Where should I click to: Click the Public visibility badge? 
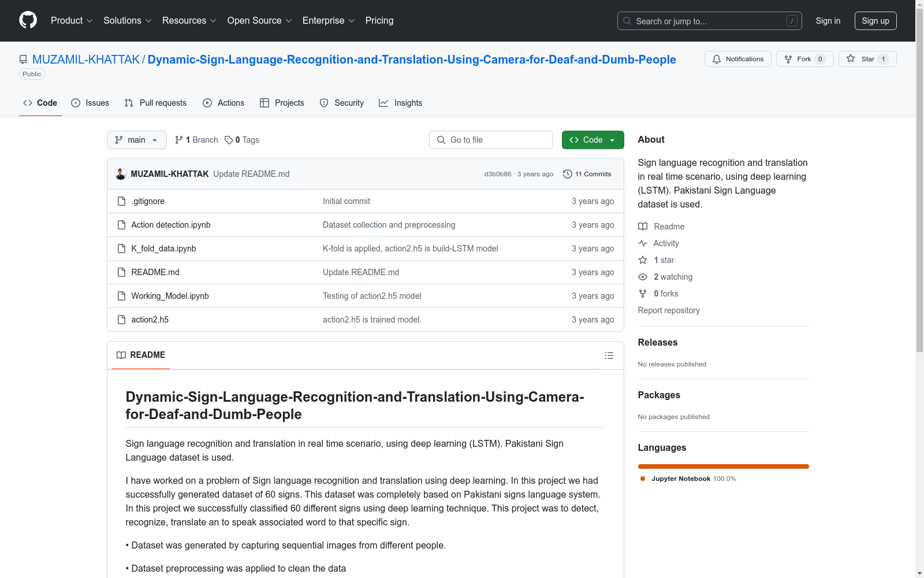click(x=32, y=74)
